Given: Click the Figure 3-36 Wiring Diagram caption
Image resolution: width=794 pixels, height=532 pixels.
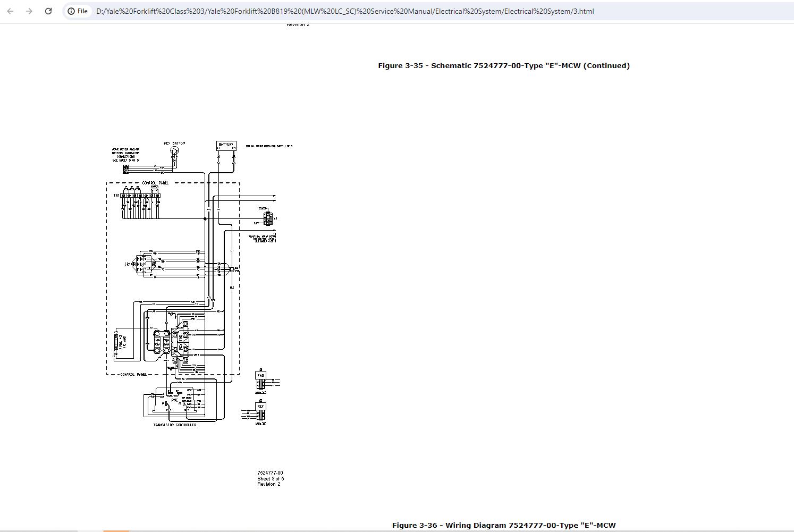Looking at the screenshot, I should (x=504, y=525).
